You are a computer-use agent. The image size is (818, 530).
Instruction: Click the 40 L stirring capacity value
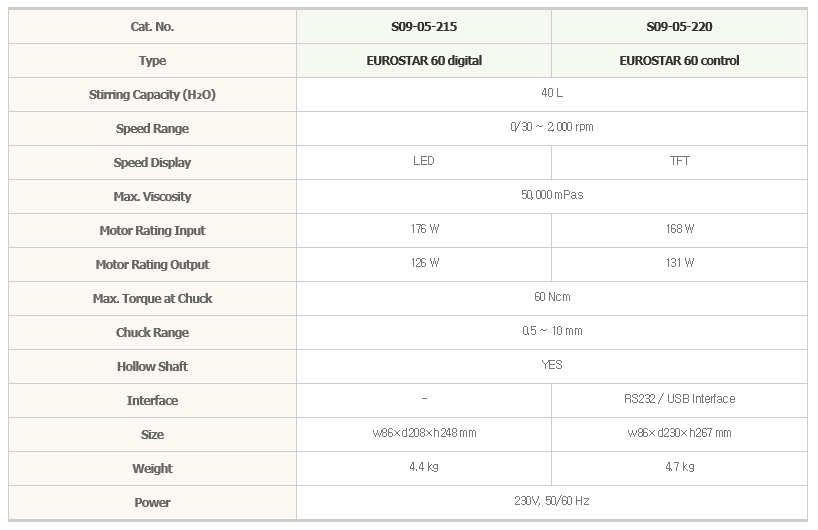552,93
